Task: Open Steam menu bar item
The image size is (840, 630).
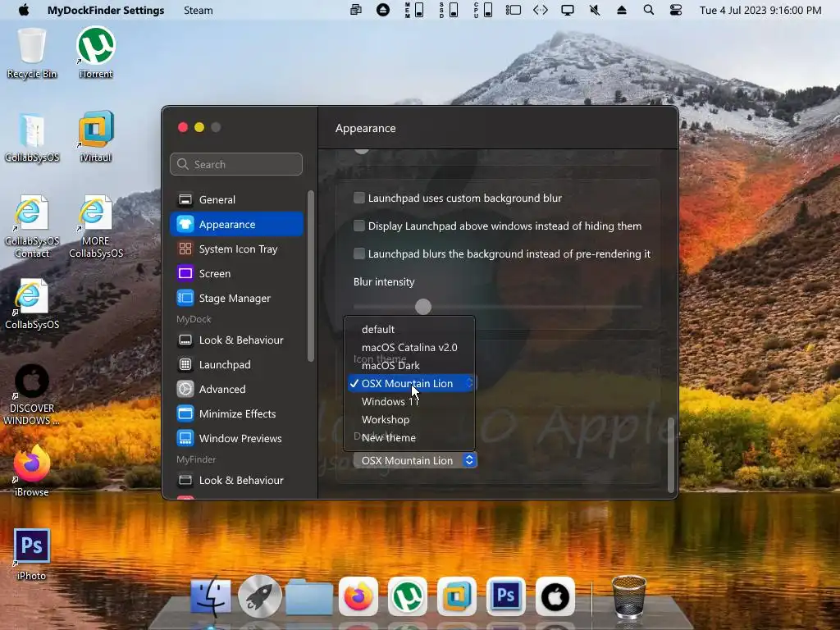Action: 199,10
